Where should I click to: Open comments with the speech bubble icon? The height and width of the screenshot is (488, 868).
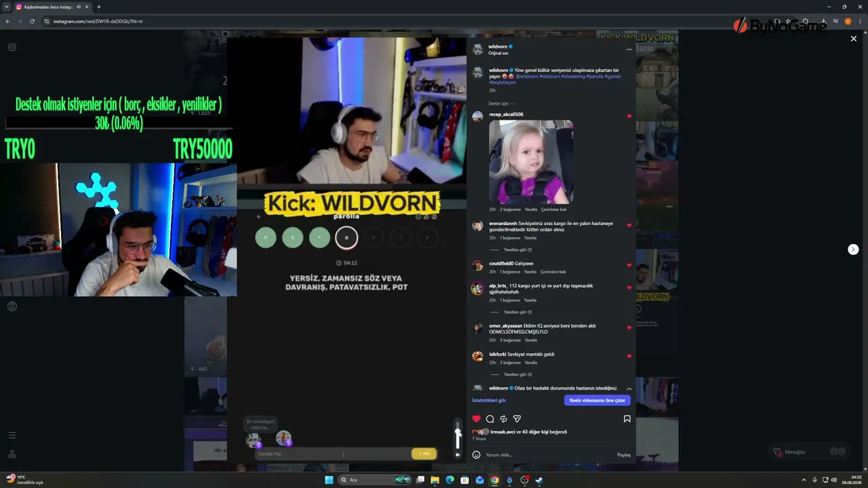click(x=490, y=419)
